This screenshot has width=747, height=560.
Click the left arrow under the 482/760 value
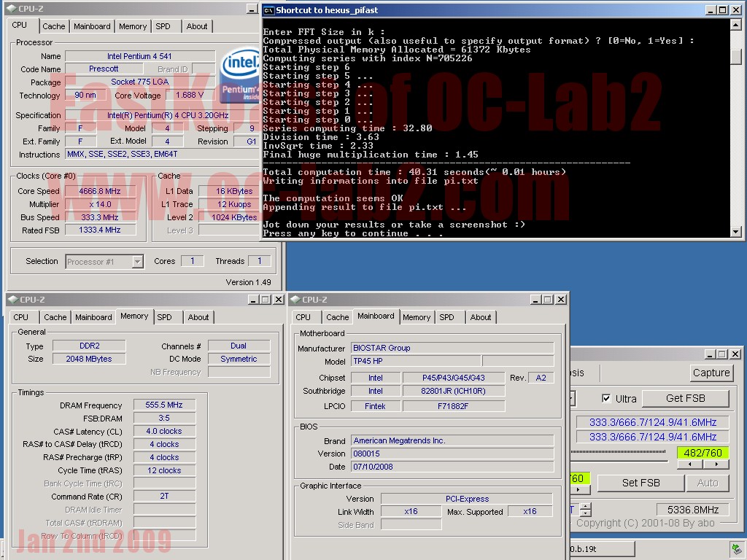(x=690, y=464)
